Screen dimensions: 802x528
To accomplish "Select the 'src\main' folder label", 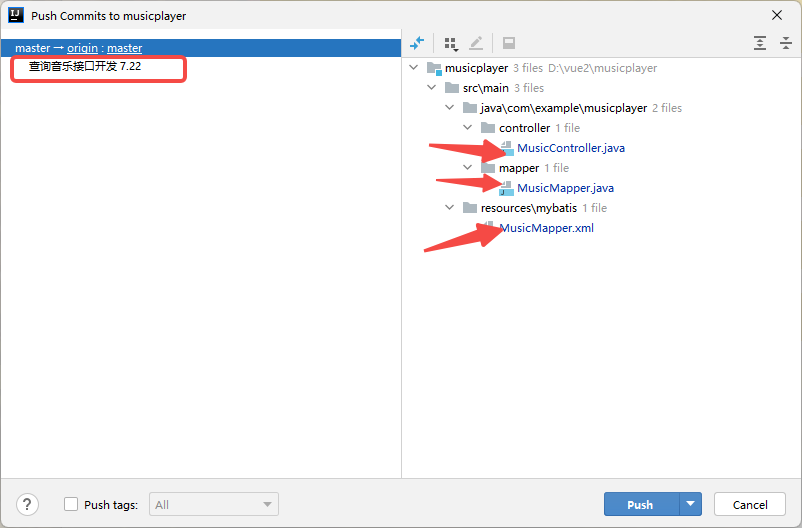I will (486, 88).
